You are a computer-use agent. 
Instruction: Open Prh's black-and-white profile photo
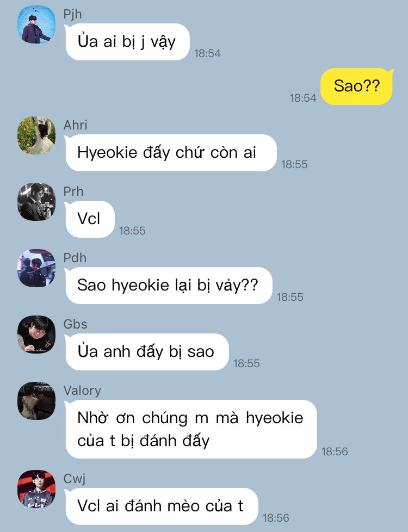(x=36, y=202)
